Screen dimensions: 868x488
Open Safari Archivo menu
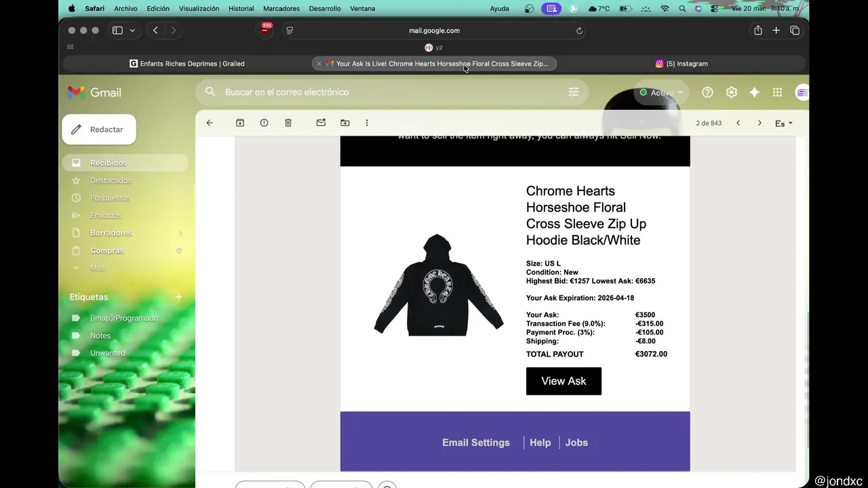[x=125, y=9]
